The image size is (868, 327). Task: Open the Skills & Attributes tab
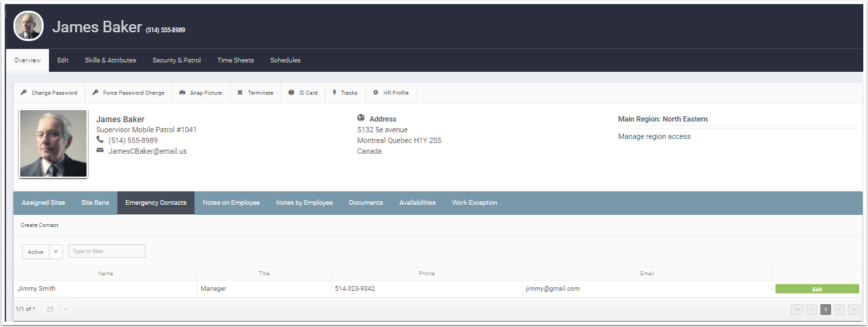111,60
